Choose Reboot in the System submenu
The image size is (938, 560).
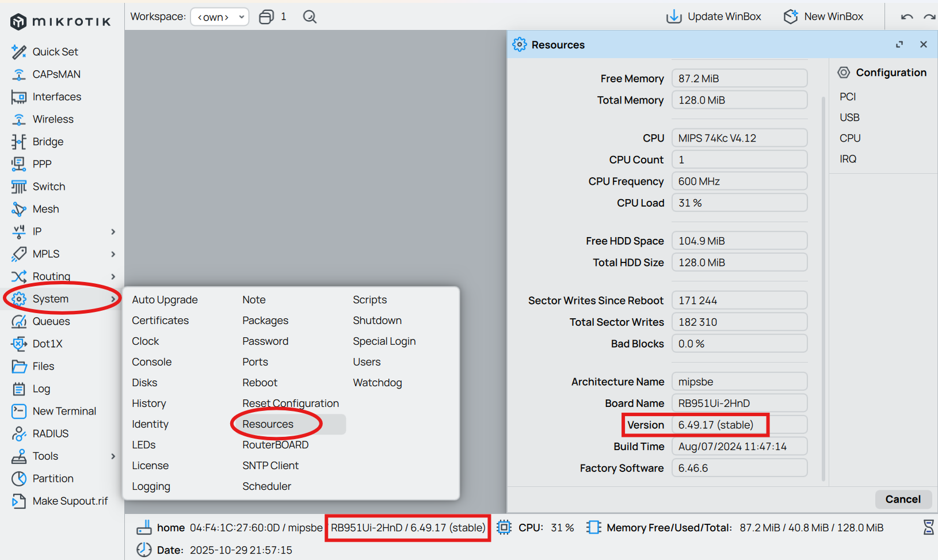click(260, 383)
